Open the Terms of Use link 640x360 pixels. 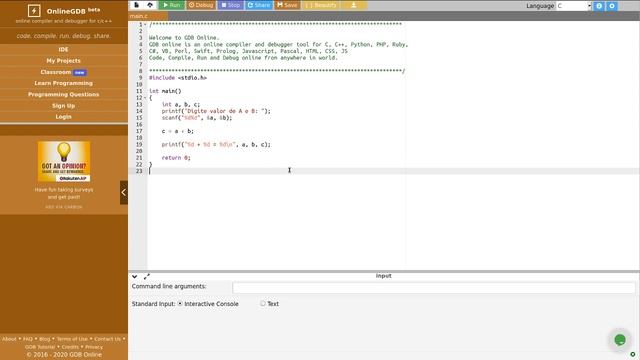(x=72, y=339)
